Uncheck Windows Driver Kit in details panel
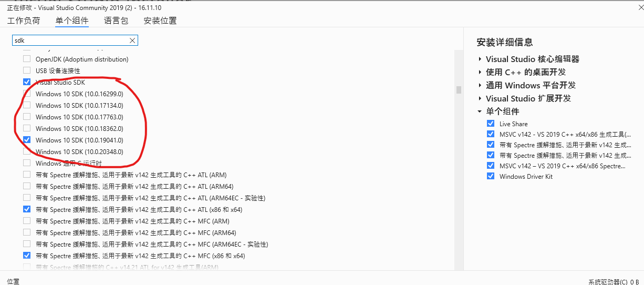This screenshot has width=644, height=285. [x=491, y=176]
